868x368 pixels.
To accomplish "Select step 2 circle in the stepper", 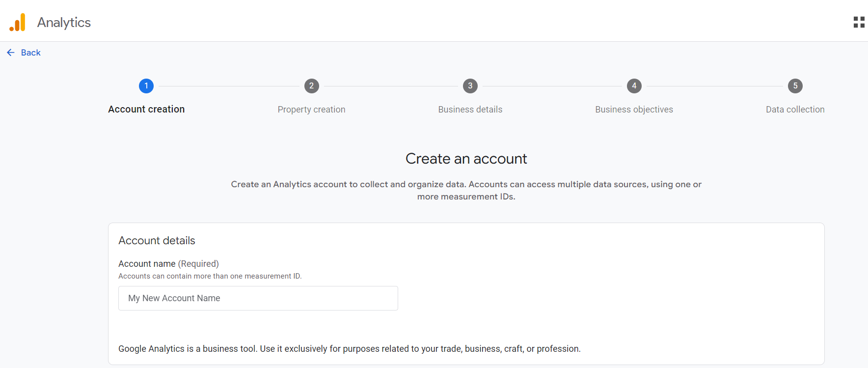I will tap(311, 86).
